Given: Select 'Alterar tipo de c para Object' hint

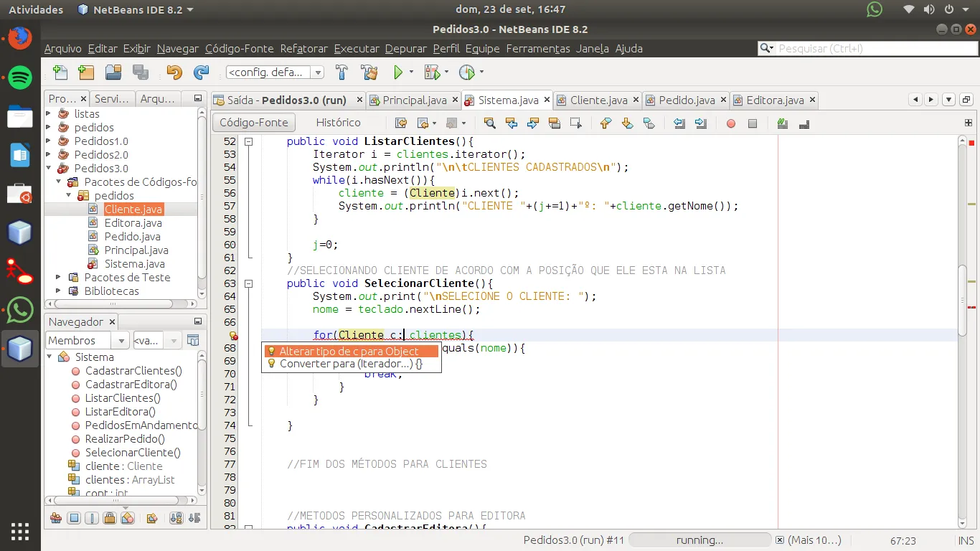Looking at the screenshot, I should [351, 352].
